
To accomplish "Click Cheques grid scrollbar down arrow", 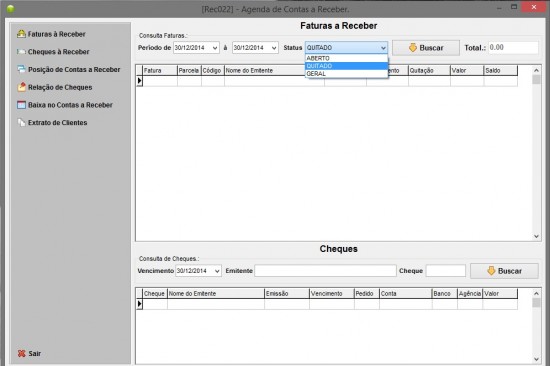I will 536,359.
